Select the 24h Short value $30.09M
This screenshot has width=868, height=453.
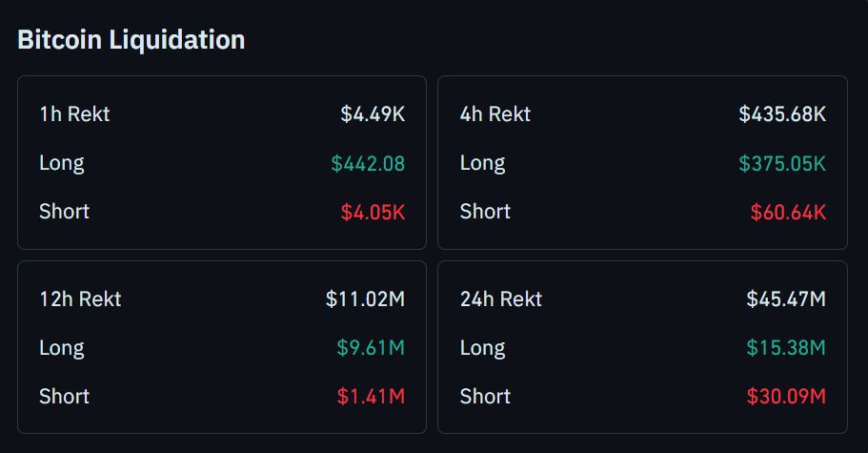coord(785,396)
